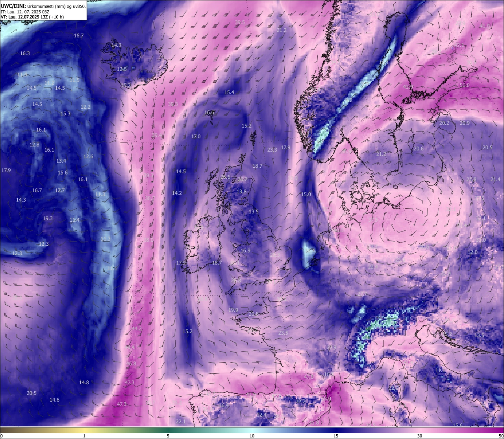Click the map value 16.3
Viewport: 504px width, 439px height.
[25, 53]
